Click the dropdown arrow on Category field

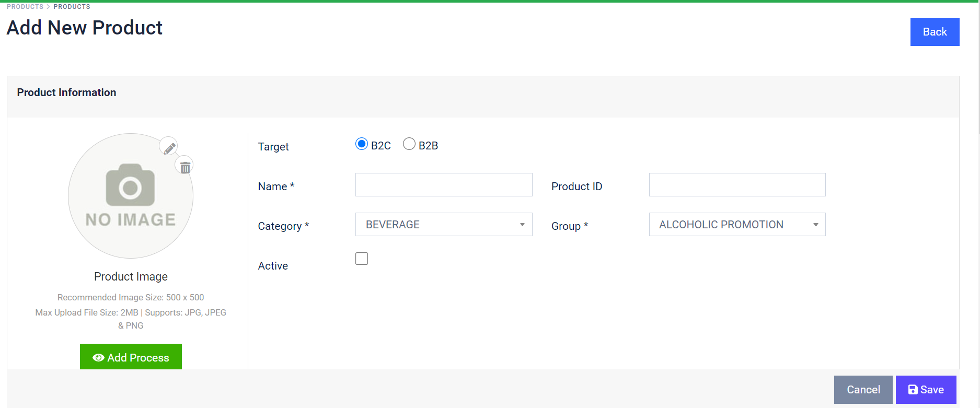pos(522,224)
